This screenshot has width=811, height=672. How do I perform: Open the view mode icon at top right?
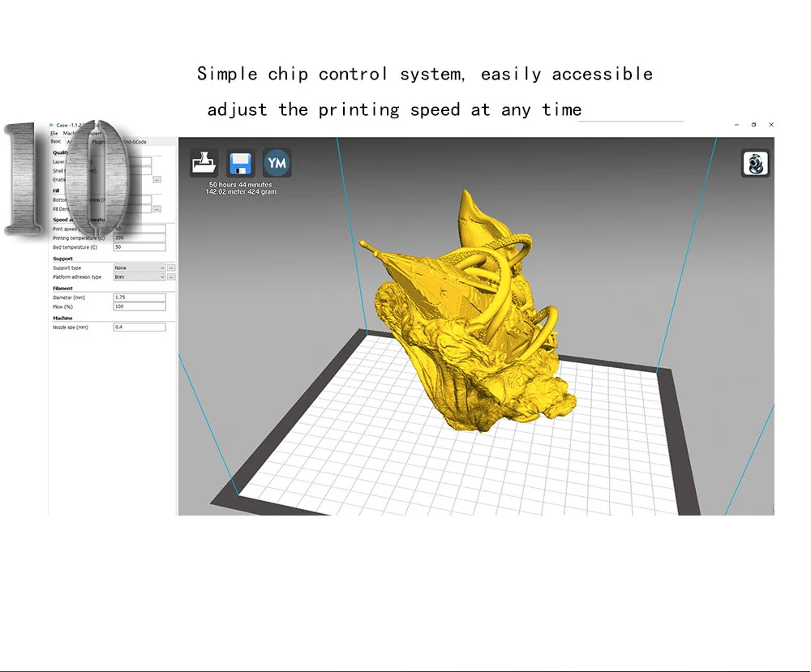tap(755, 164)
